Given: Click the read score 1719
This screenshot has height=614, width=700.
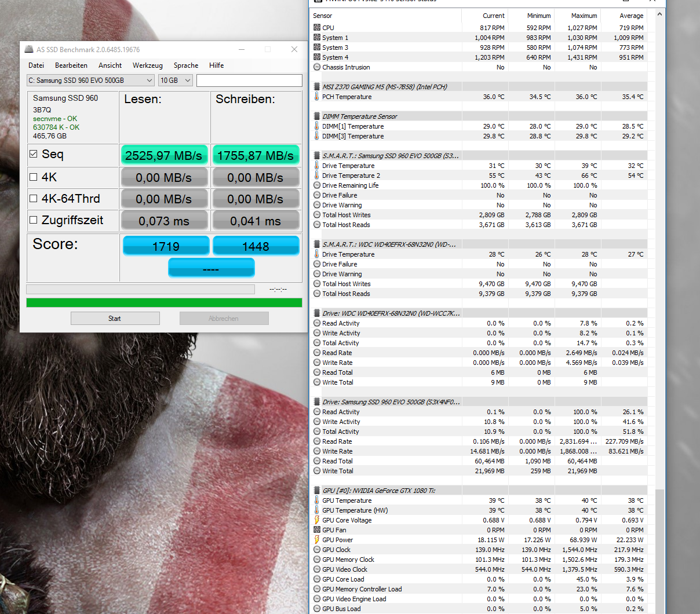Looking at the screenshot, I should [x=166, y=246].
